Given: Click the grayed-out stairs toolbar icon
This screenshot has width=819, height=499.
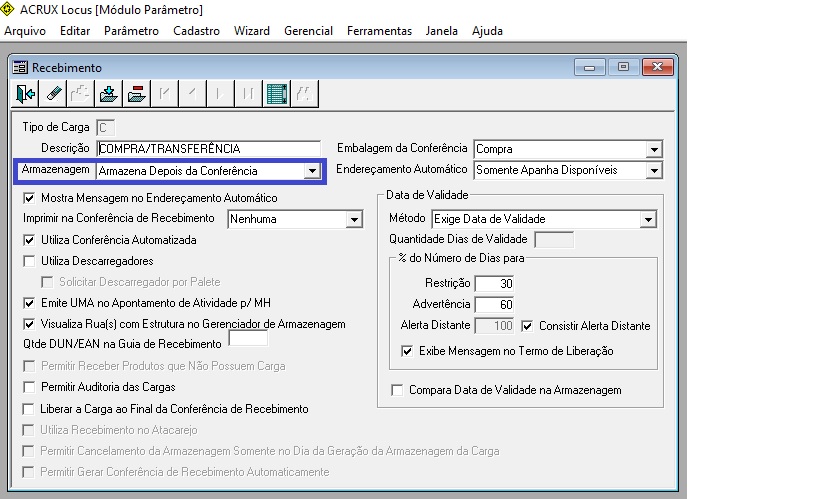Looking at the screenshot, I should pyautogui.click(x=80, y=94).
